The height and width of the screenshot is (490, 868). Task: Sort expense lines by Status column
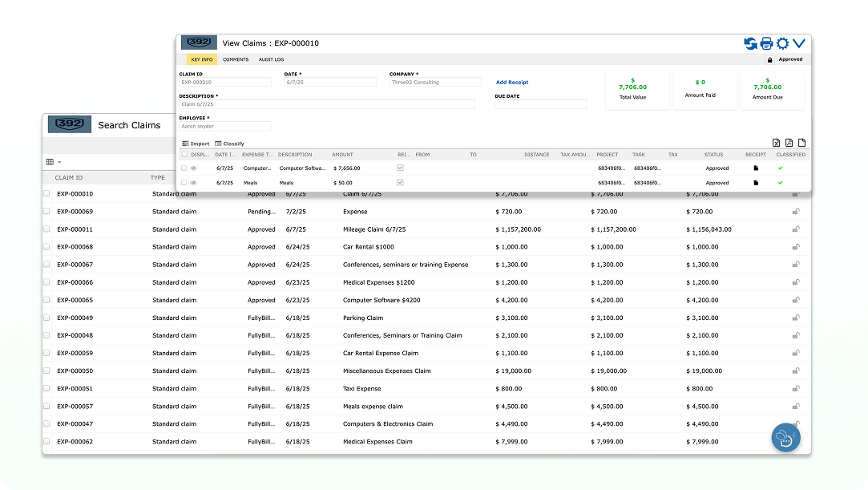pos(713,155)
